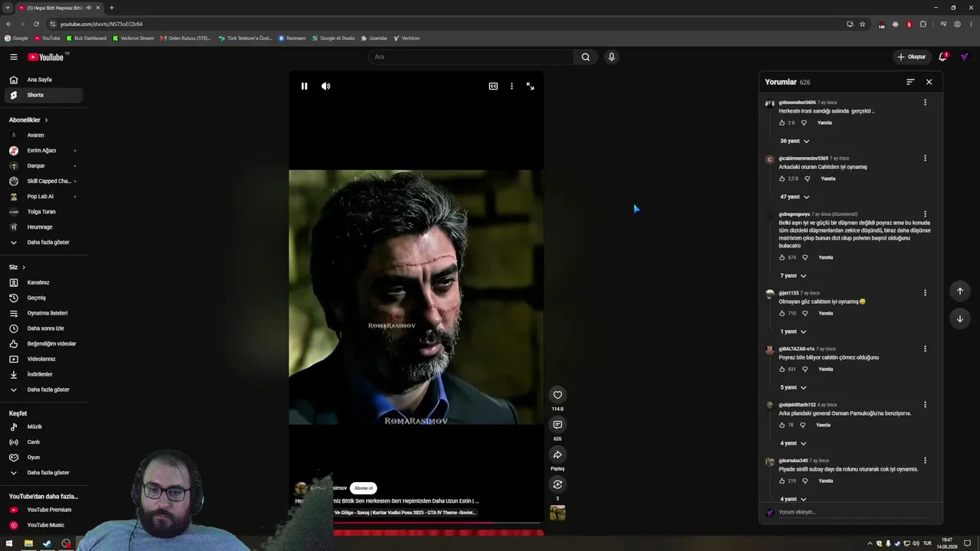Like the @kurtulus340 comment
This screenshot has width=980, height=551.
point(782,481)
